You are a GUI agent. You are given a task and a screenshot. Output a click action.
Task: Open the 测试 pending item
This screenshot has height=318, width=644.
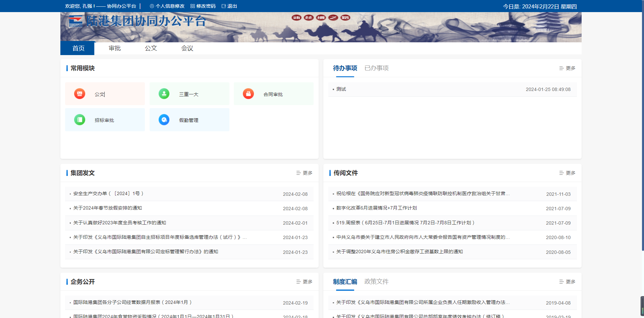(341, 89)
